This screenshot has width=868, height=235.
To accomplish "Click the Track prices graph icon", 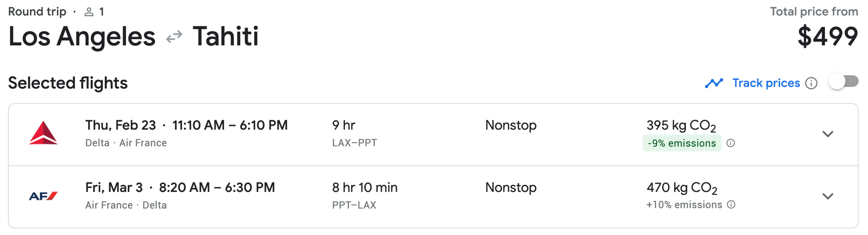I will tap(714, 83).
